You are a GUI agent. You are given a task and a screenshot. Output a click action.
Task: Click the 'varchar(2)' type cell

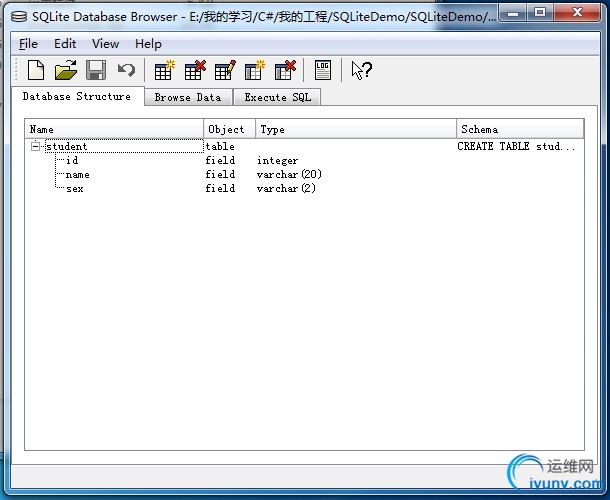pyautogui.click(x=286, y=188)
